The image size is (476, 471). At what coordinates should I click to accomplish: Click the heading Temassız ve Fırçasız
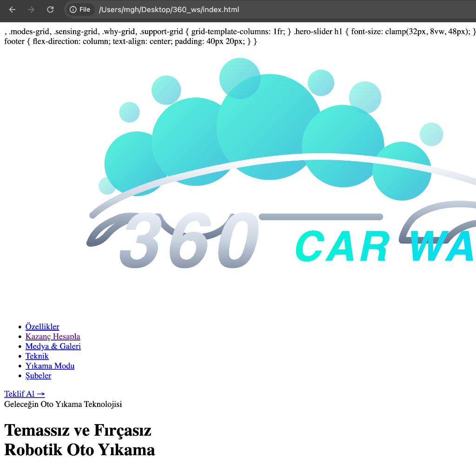[78, 430]
